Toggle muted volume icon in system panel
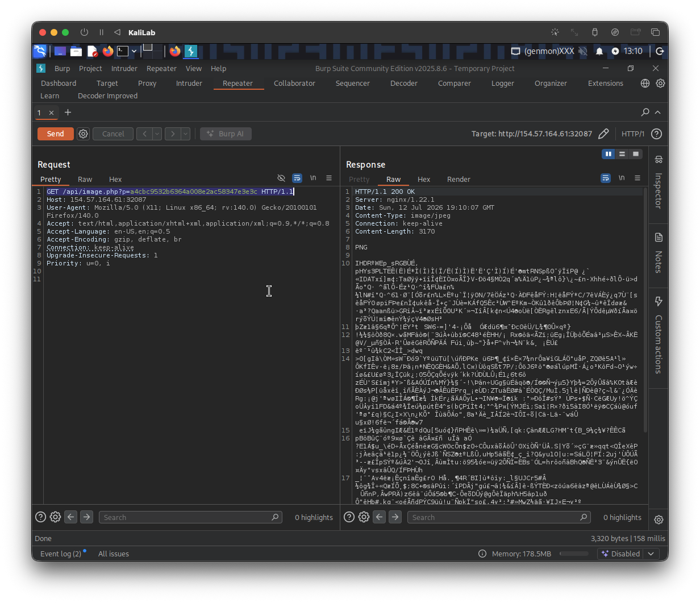This screenshot has width=700, height=603. coord(583,51)
